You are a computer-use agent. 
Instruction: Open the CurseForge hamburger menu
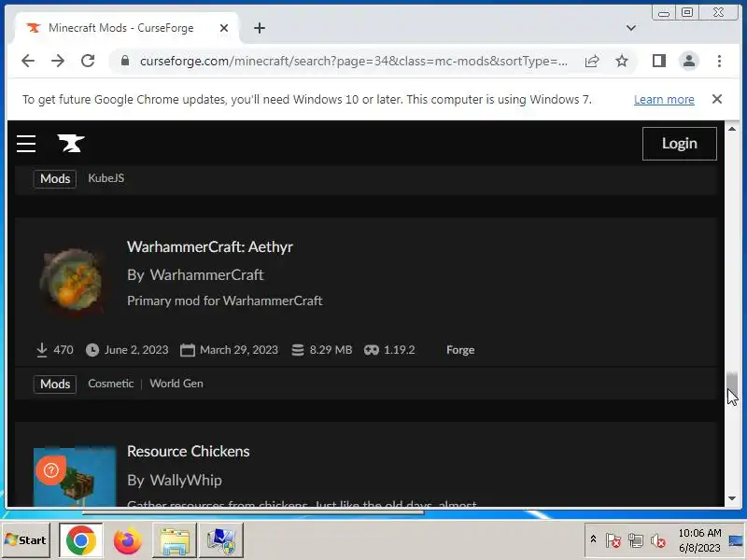tap(26, 144)
